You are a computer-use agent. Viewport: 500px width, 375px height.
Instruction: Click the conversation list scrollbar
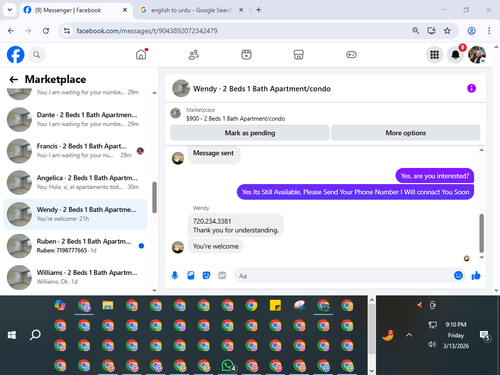pos(154,197)
